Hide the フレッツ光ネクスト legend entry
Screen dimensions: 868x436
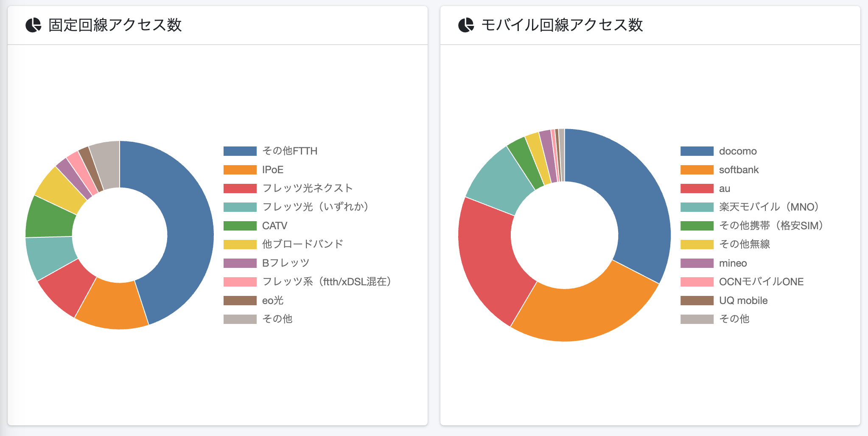click(307, 188)
